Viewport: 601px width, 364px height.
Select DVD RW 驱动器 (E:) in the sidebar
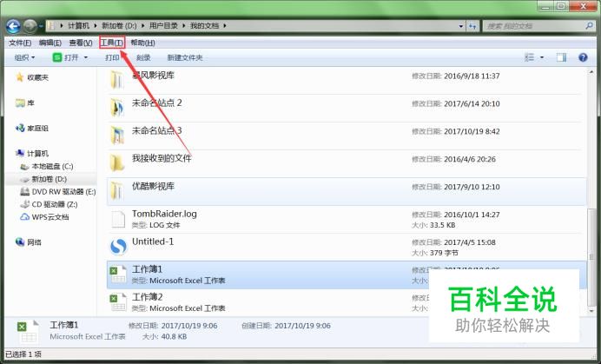[63, 192]
